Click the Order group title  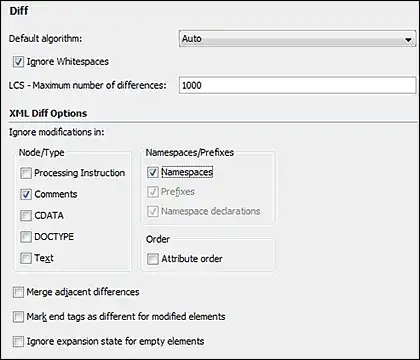point(158,239)
